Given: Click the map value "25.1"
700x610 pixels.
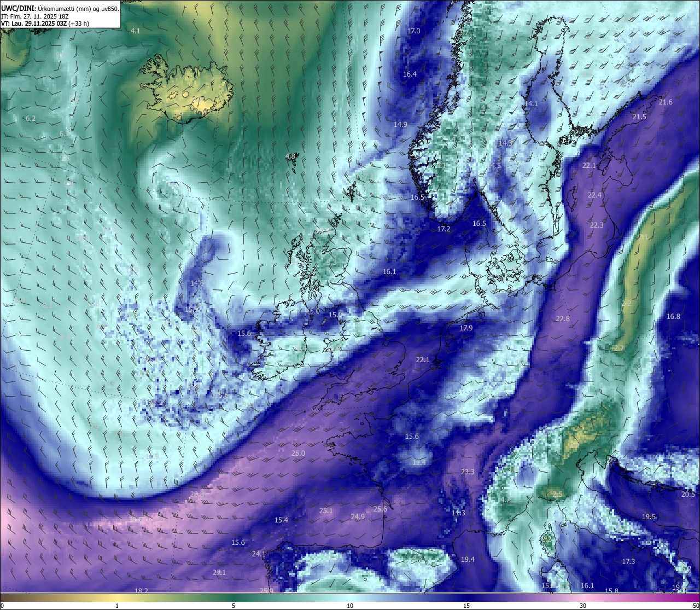Looking at the screenshot, I should (326, 511).
